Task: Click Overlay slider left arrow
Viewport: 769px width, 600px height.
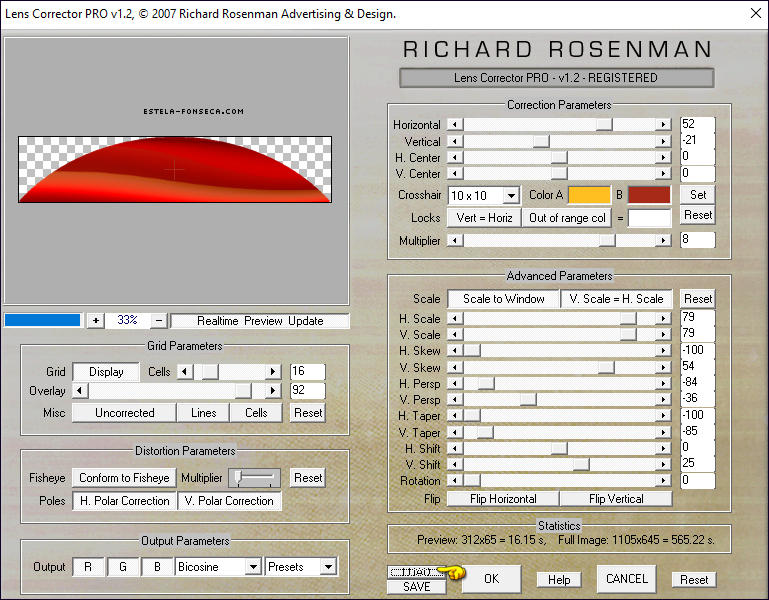Action: click(79, 391)
